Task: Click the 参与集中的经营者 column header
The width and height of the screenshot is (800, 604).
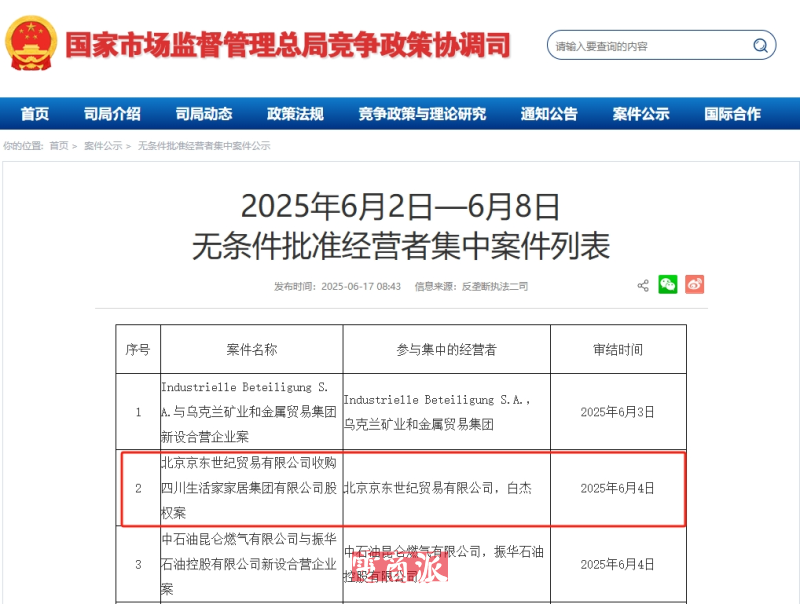Action: point(446,349)
